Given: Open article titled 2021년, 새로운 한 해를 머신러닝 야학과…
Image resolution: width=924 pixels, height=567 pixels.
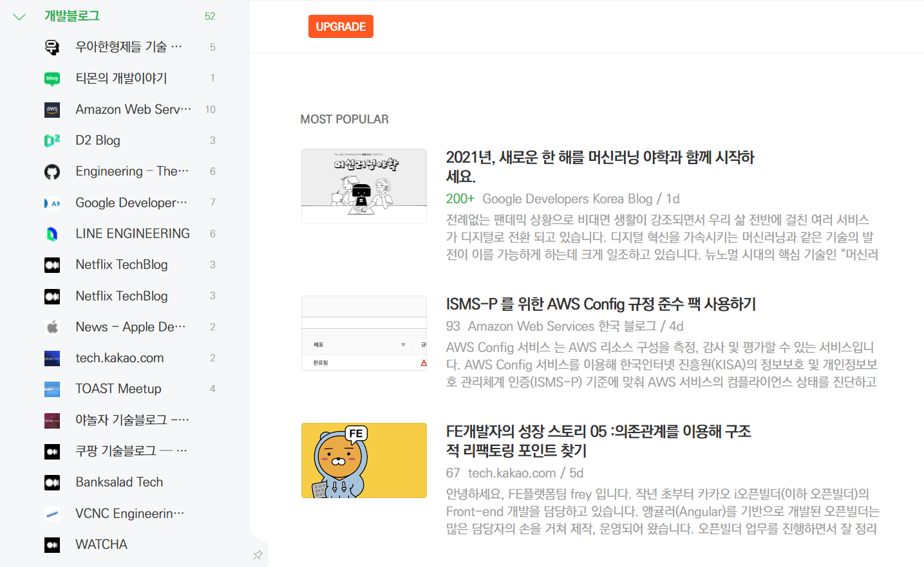Looking at the screenshot, I should [600, 167].
